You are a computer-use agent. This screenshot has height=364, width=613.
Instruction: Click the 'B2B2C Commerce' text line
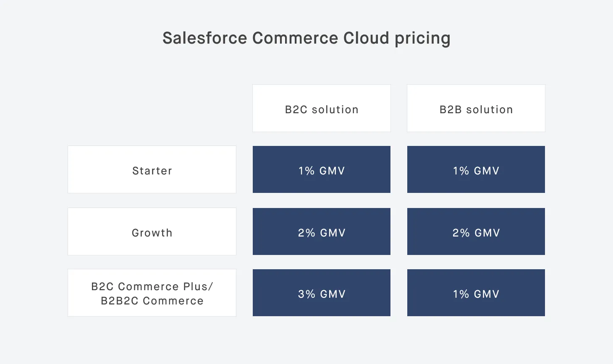coord(152,301)
